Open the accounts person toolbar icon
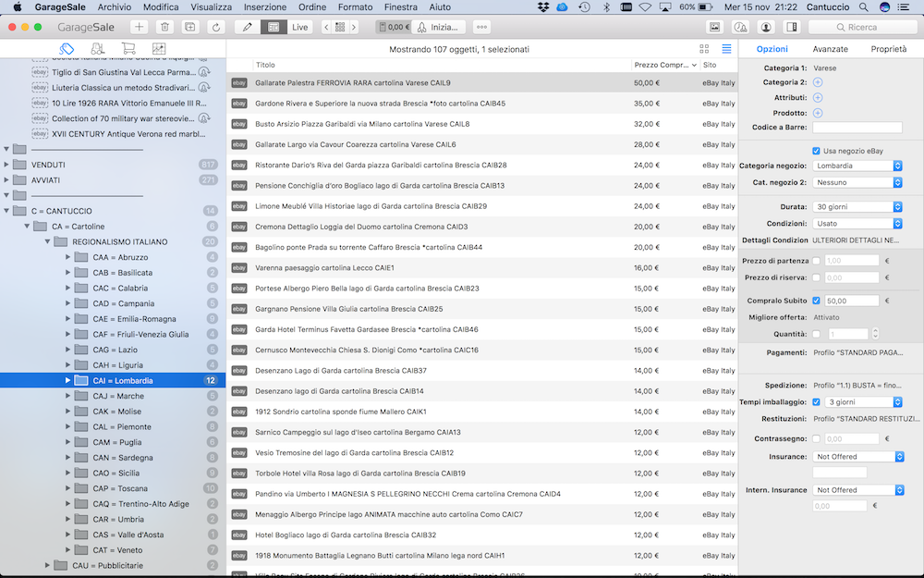Screen dimensions: 924x578 pos(766,27)
